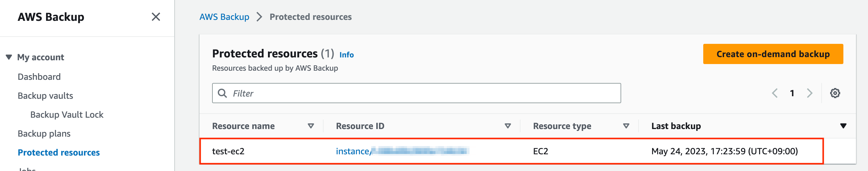Select page number 1
The height and width of the screenshot is (171, 868).
pos(792,93)
